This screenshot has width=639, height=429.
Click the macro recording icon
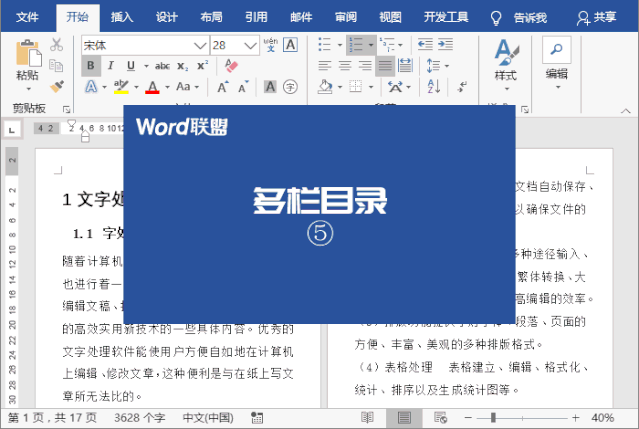(x=257, y=418)
